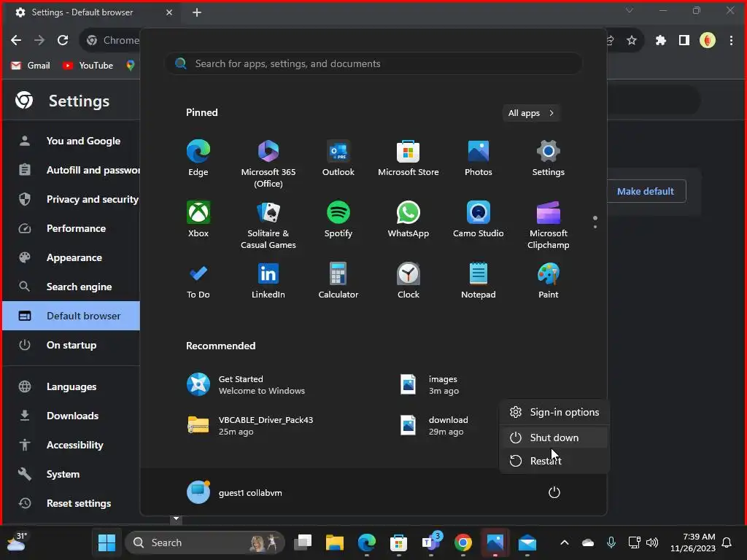Launch Calculator from Pinned
Viewport: 747px width, 560px height.
click(x=338, y=281)
